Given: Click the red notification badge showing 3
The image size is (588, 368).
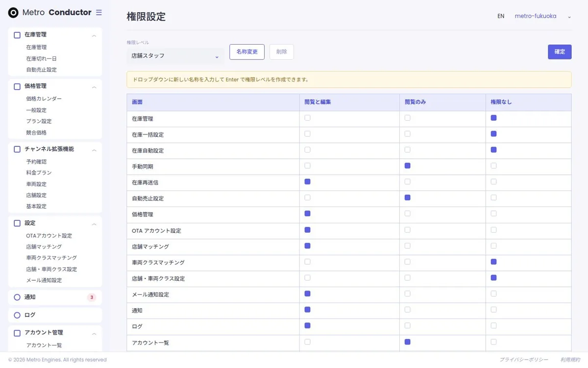Looking at the screenshot, I should (x=92, y=297).
